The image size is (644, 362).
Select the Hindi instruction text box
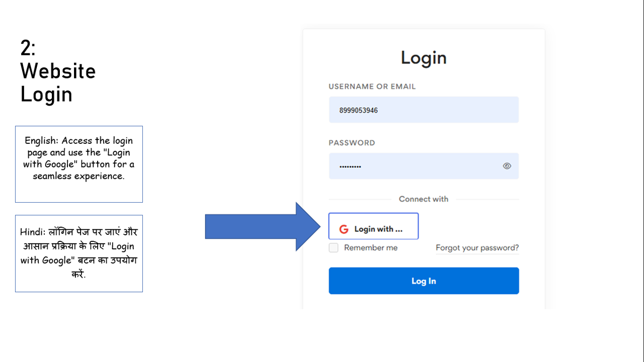pos(79,253)
